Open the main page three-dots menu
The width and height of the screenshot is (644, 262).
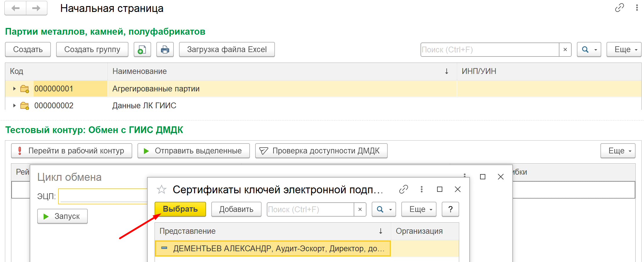(x=637, y=8)
